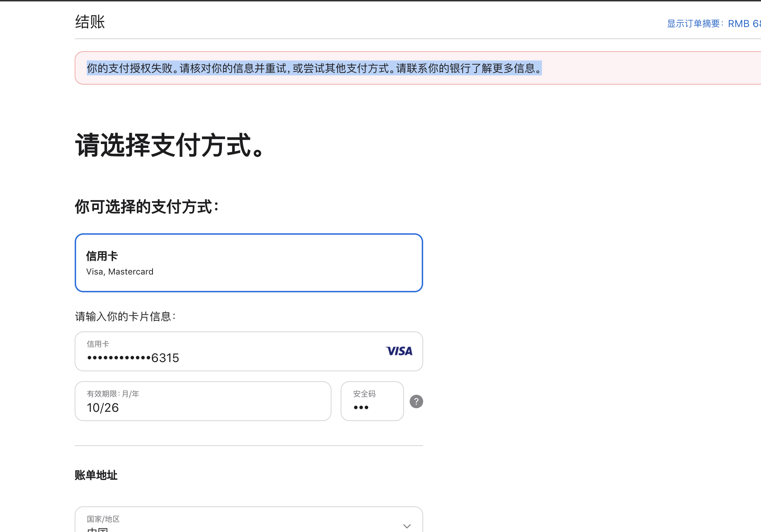Click the 结账 checkout page title
The width and height of the screenshot is (761, 532).
click(90, 22)
